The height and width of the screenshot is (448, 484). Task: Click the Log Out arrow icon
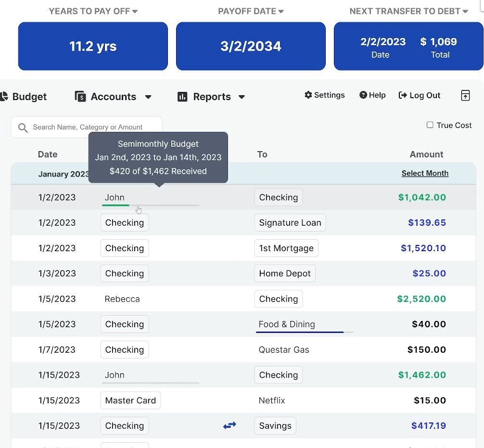tap(403, 95)
